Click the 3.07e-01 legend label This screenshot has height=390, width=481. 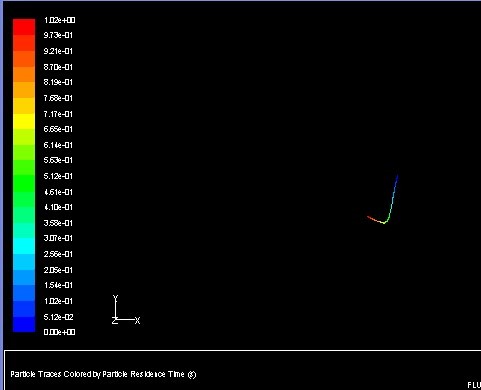(x=58, y=238)
